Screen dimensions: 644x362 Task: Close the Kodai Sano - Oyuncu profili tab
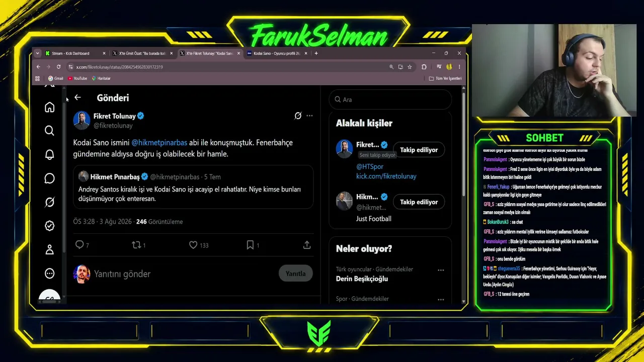306,53
